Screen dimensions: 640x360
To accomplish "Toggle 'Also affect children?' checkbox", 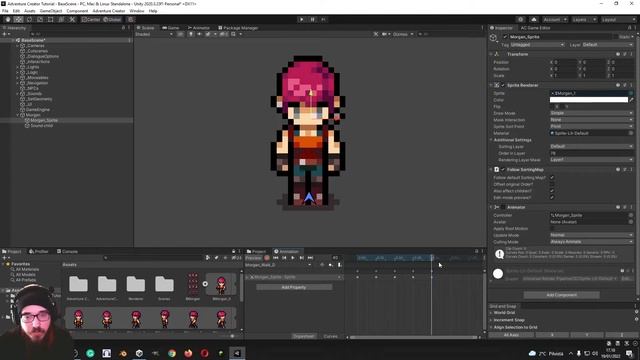I will coord(552,191).
